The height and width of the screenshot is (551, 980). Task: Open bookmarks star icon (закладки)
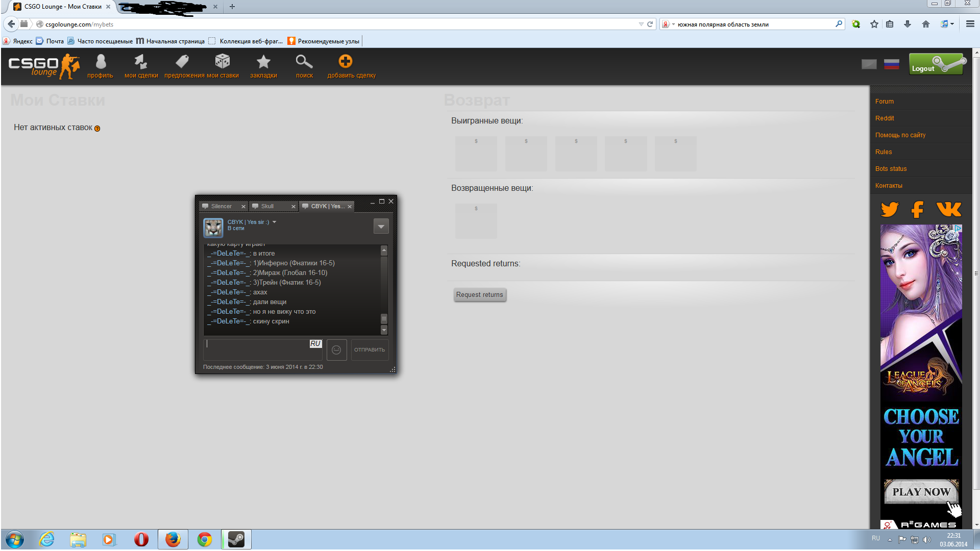263,62
